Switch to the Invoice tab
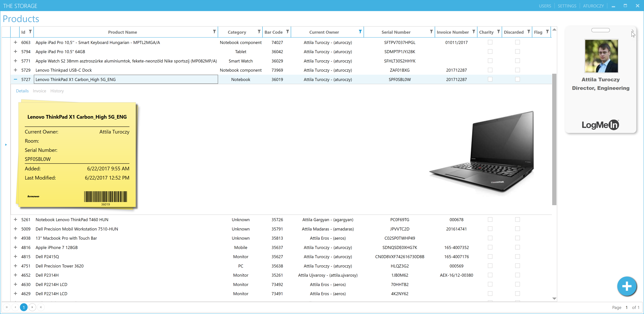This screenshot has width=644, height=314. [x=40, y=91]
